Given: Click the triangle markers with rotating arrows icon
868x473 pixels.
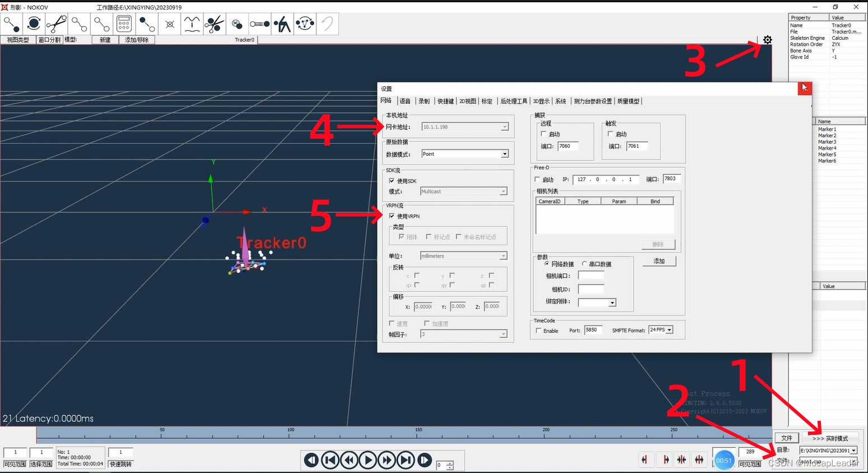Looking at the screenshot, I should click(304, 24).
